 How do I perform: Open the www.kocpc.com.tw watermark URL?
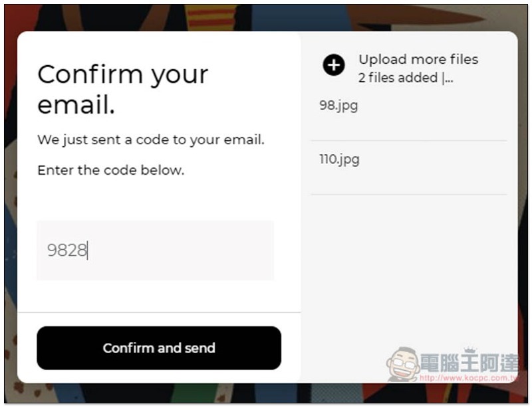pyautogui.click(x=468, y=378)
